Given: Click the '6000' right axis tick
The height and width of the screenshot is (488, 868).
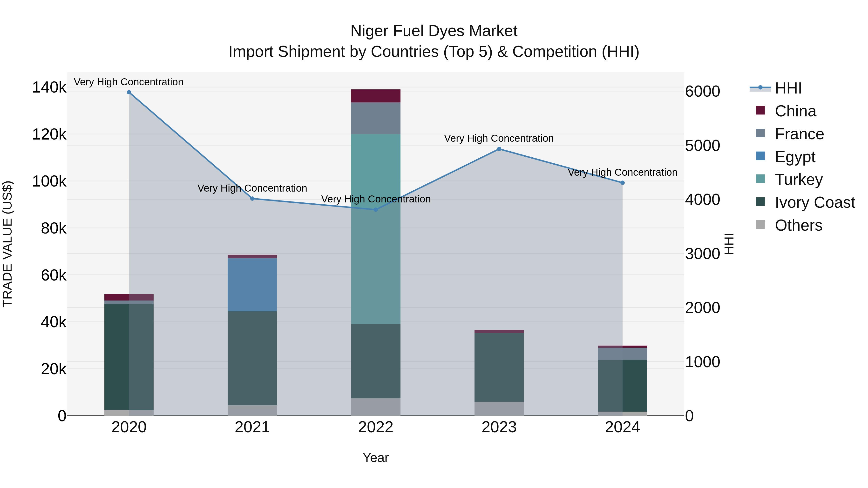Looking at the screenshot, I should click(703, 92).
